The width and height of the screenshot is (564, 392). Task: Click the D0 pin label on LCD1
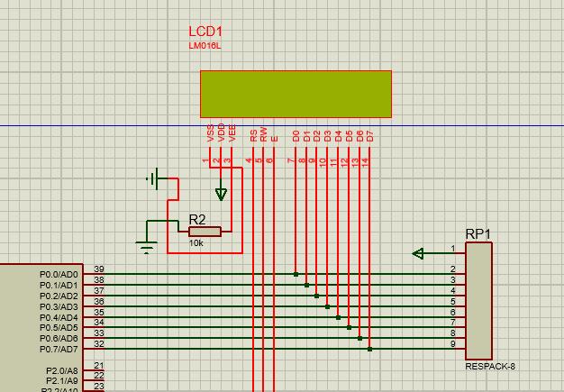[296, 136]
